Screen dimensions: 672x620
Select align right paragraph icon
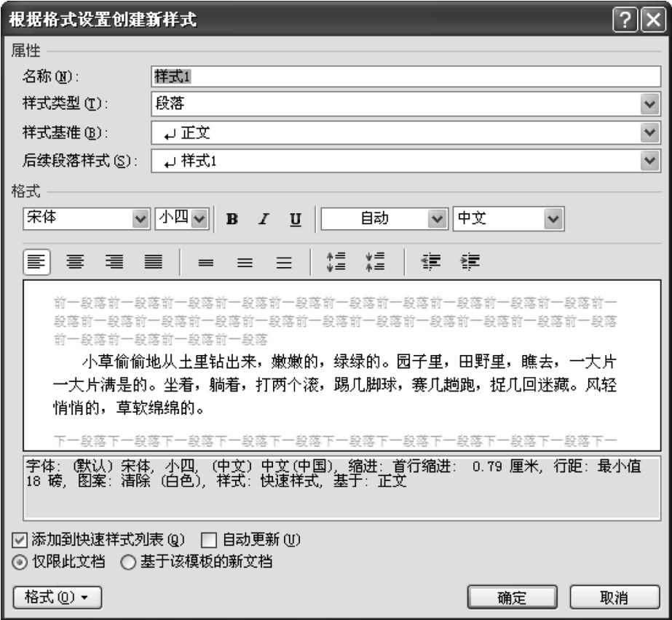tap(114, 261)
